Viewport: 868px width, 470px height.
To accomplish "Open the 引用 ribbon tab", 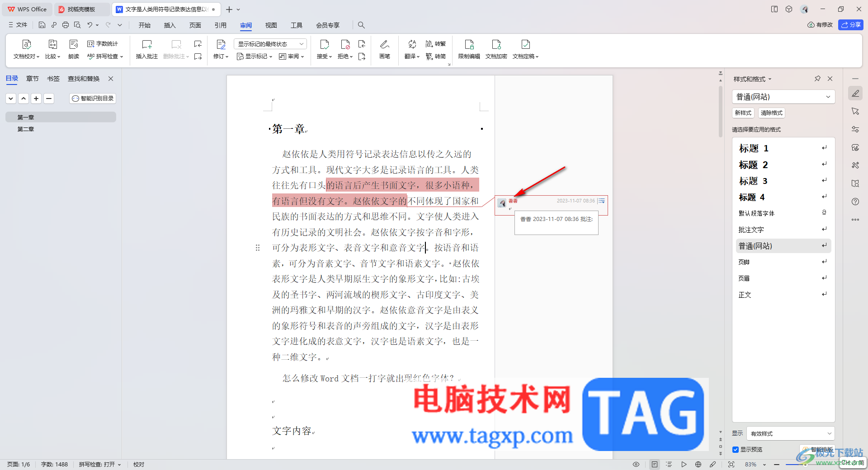I will click(x=221, y=25).
